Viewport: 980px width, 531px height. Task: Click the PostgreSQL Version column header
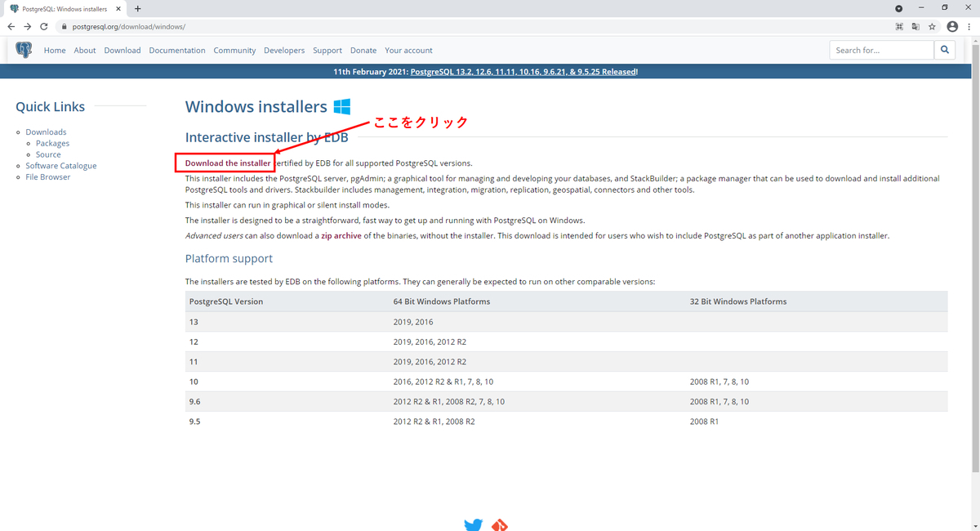point(226,301)
